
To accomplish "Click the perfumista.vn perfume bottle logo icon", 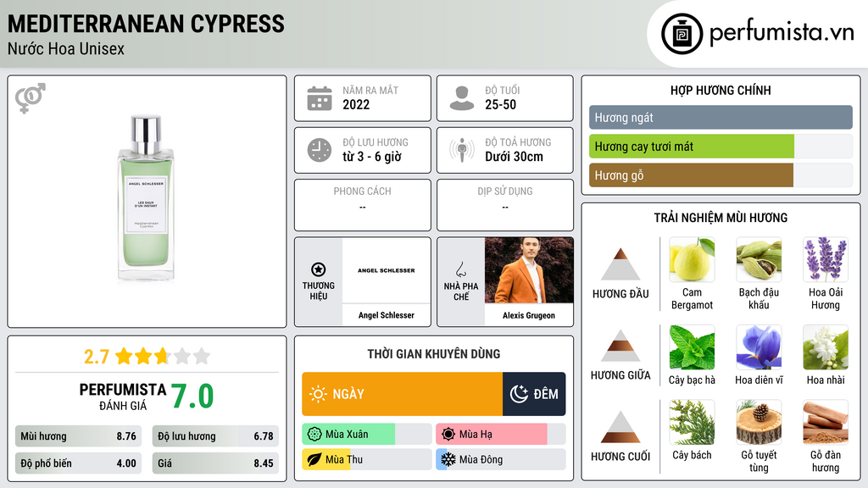I will (682, 34).
